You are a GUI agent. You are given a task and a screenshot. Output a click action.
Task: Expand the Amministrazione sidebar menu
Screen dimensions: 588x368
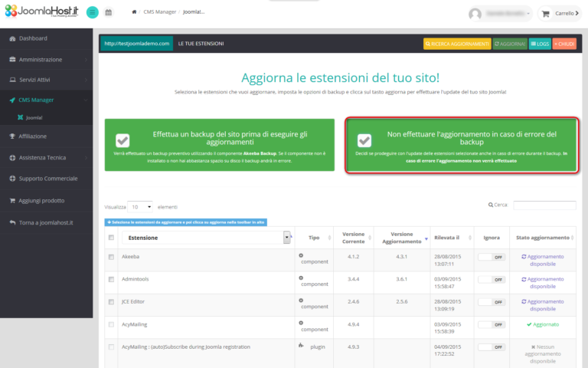(x=46, y=59)
